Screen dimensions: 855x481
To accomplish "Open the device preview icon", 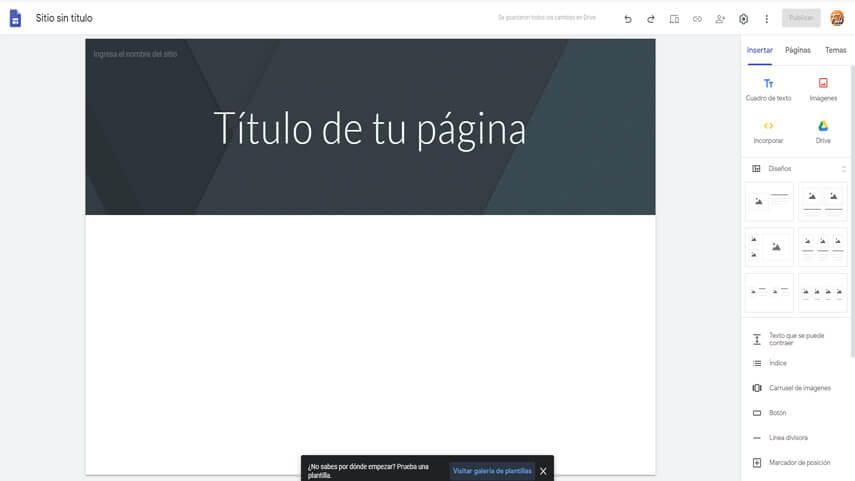I will pos(674,18).
